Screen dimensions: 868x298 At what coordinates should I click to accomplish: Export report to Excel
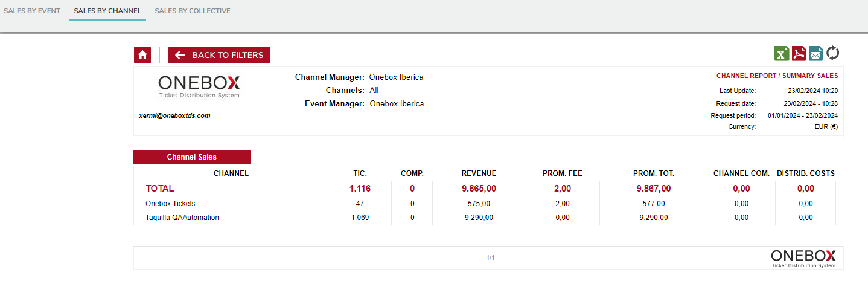pos(782,53)
